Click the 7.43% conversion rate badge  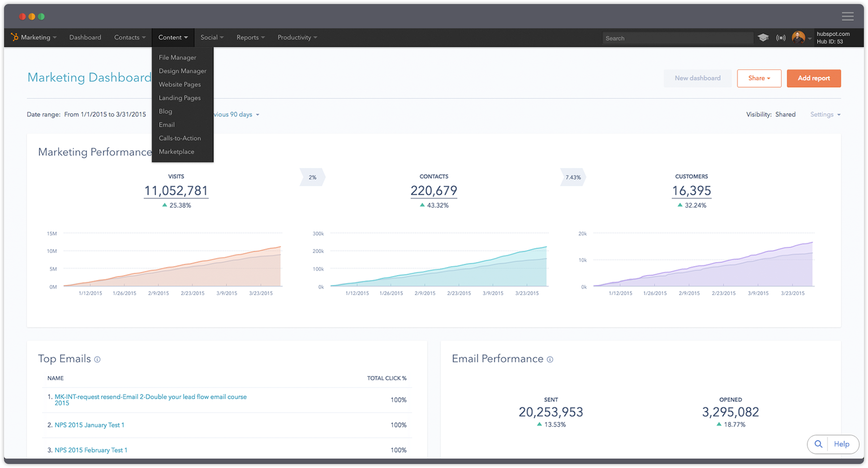pos(573,178)
